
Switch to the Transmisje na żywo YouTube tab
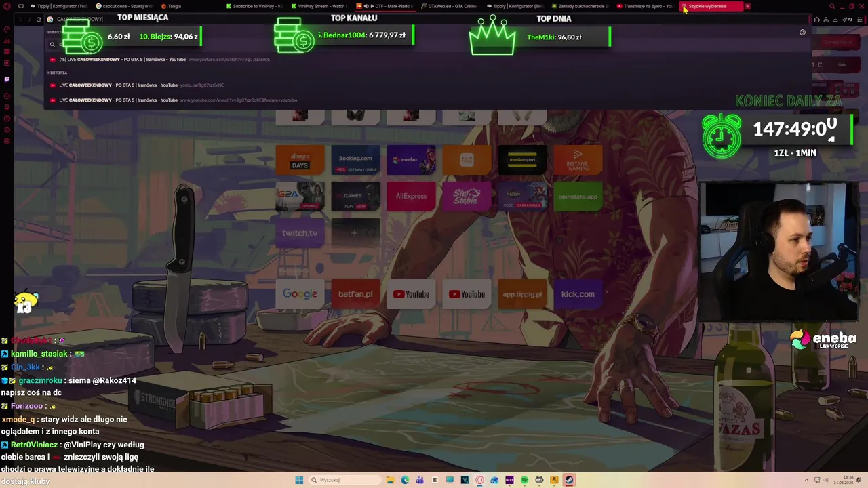[646, 6]
